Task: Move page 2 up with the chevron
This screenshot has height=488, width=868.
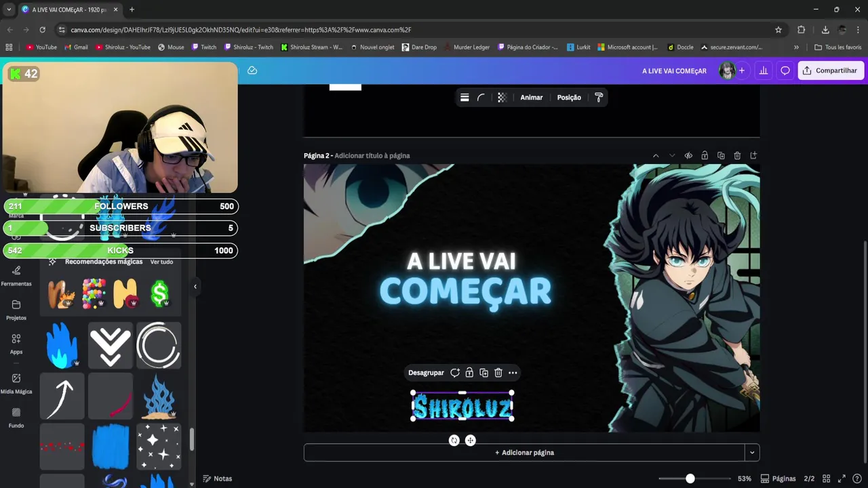Action: 656,156
